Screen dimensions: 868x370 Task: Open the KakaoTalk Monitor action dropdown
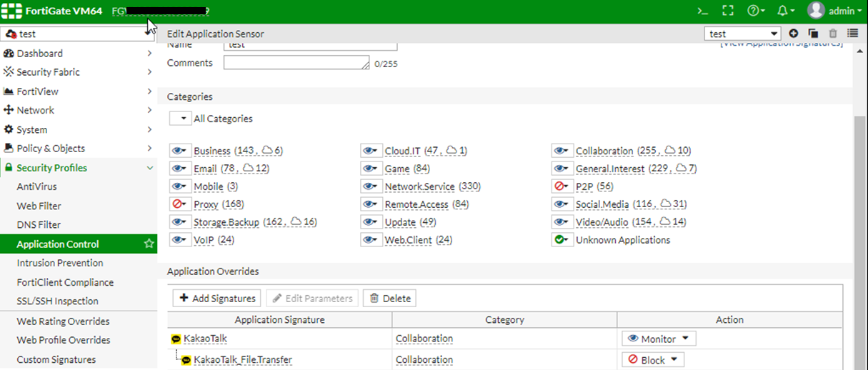(x=658, y=339)
